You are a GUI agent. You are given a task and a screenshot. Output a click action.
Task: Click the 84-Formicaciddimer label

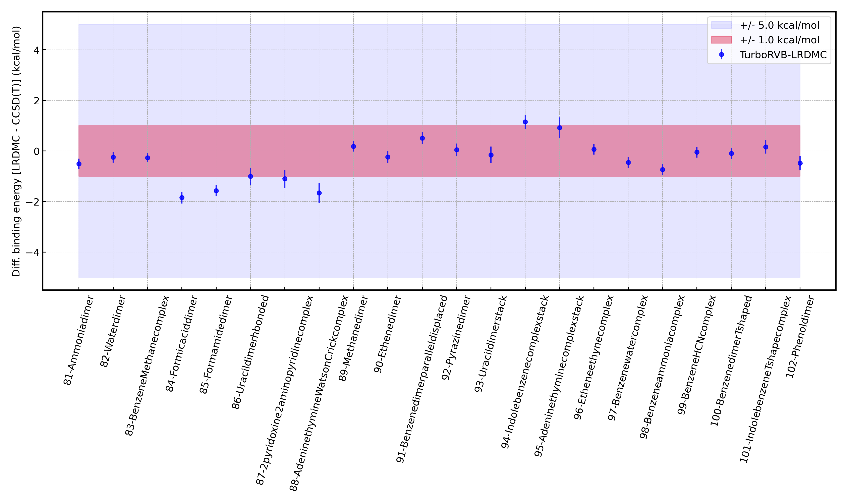click(x=181, y=343)
